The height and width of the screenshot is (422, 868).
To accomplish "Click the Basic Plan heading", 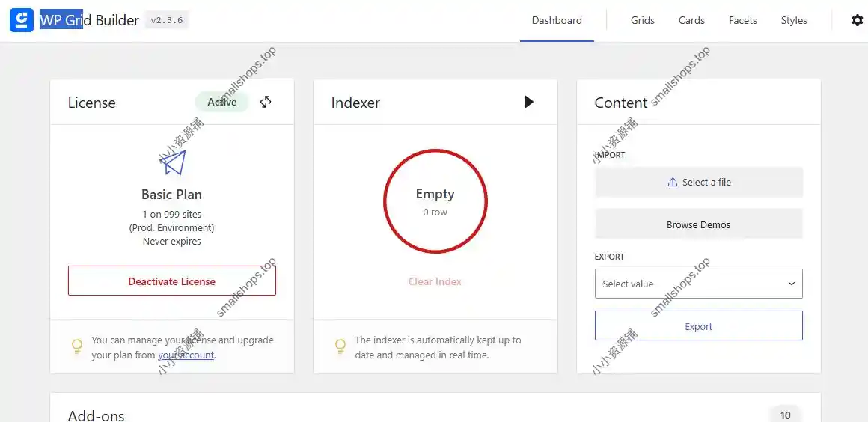I will click(171, 195).
